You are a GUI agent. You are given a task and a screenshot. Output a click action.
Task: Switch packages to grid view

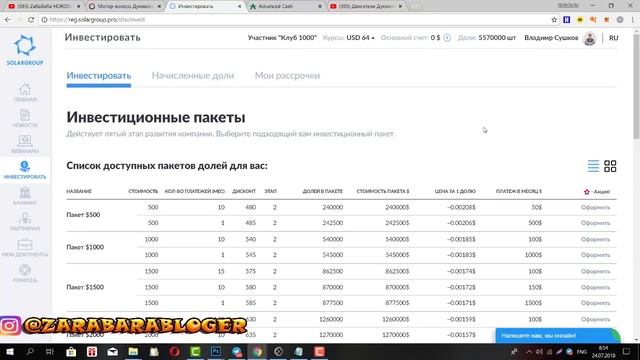610,166
